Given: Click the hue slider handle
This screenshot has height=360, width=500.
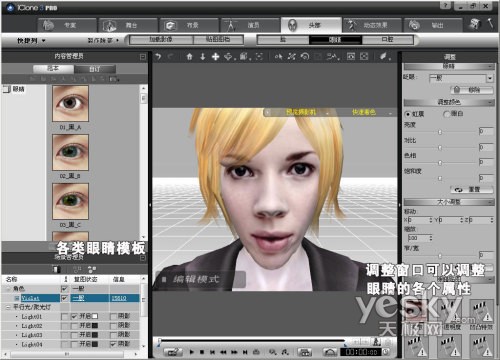Looking at the screenshot, I should click(440, 163).
